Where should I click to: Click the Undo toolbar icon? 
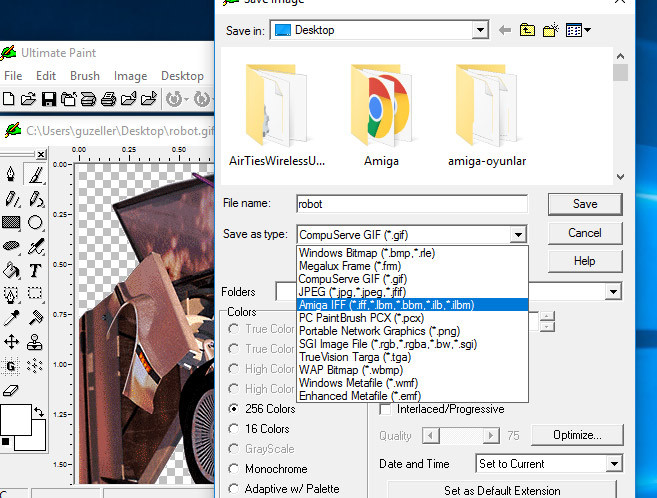[175, 99]
